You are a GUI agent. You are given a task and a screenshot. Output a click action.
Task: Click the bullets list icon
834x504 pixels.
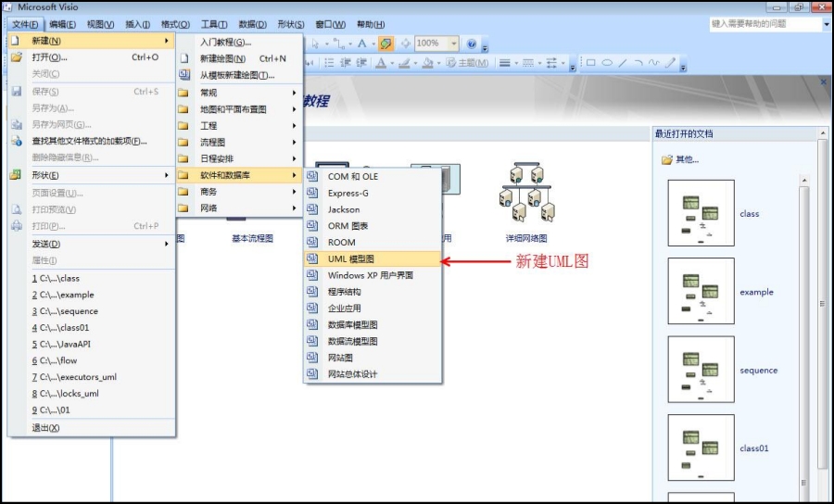(329, 63)
